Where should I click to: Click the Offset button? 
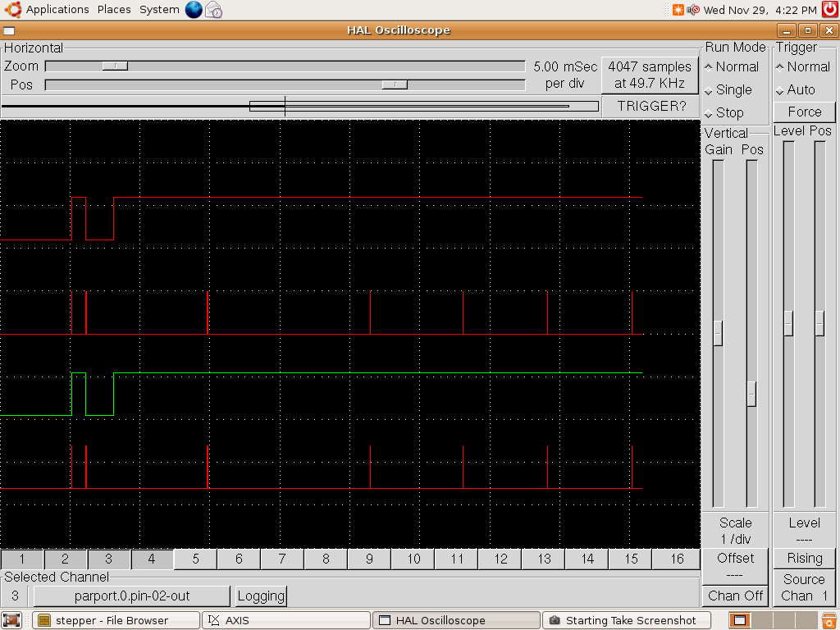point(735,566)
